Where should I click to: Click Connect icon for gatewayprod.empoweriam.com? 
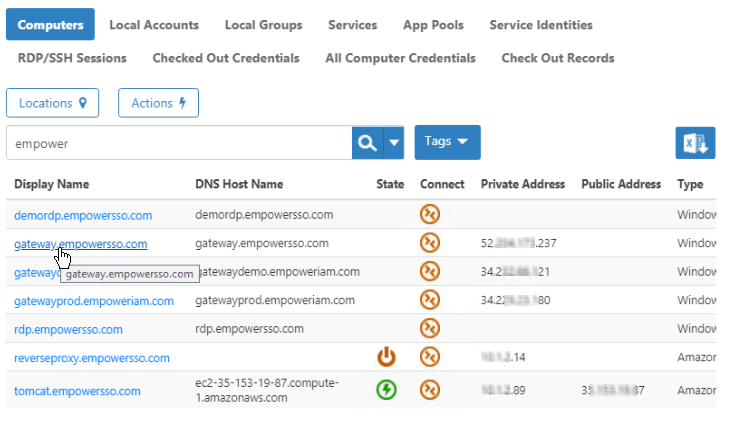[x=430, y=300]
